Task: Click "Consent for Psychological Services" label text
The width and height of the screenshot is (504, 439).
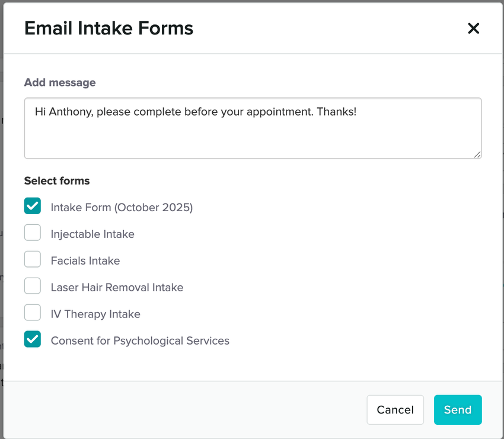Action: pyautogui.click(x=140, y=341)
